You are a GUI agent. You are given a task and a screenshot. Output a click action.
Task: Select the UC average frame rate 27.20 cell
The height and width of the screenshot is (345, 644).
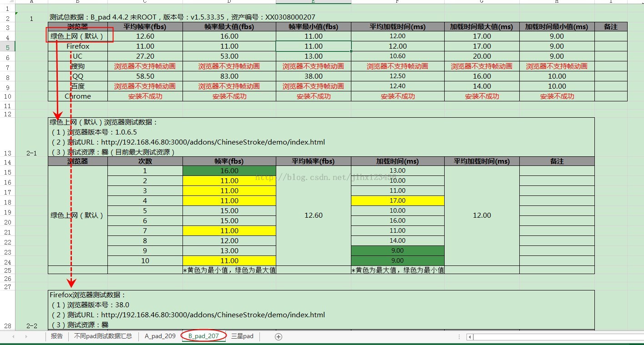point(145,56)
